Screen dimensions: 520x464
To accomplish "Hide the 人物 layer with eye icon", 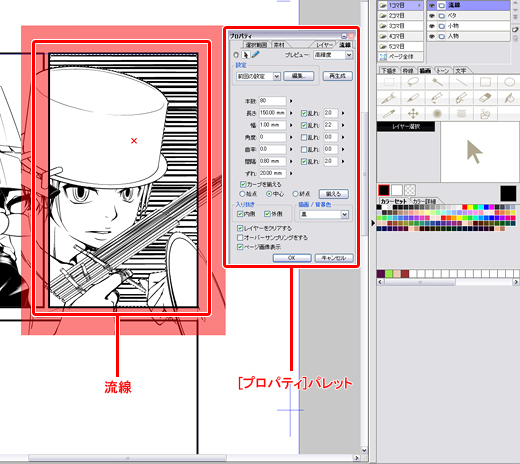I will point(432,36).
